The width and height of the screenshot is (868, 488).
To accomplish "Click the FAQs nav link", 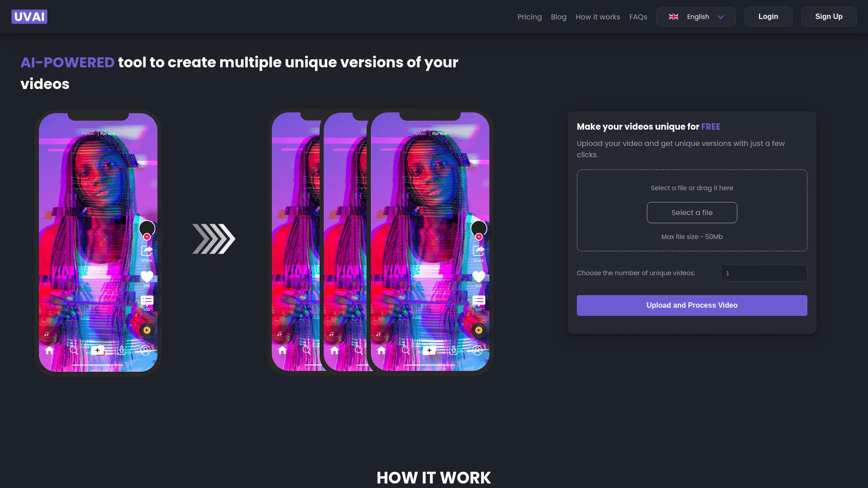I will [x=638, y=16].
